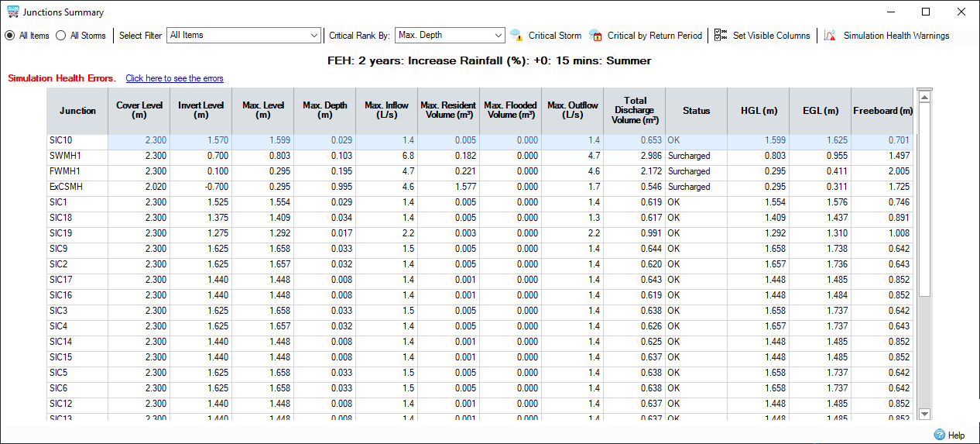980x444 pixels.
Task: Click Set Visible Columns text button
Action: point(772,36)
